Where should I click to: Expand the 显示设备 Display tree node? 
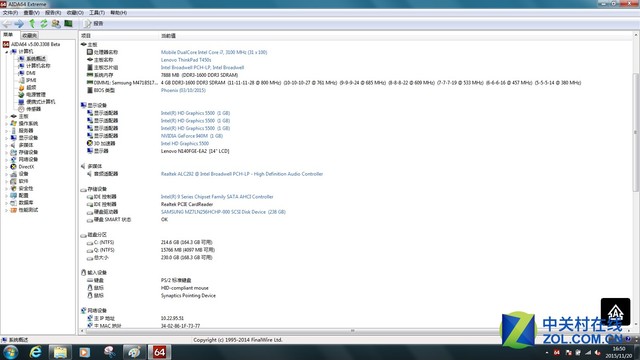coord(7,138)
